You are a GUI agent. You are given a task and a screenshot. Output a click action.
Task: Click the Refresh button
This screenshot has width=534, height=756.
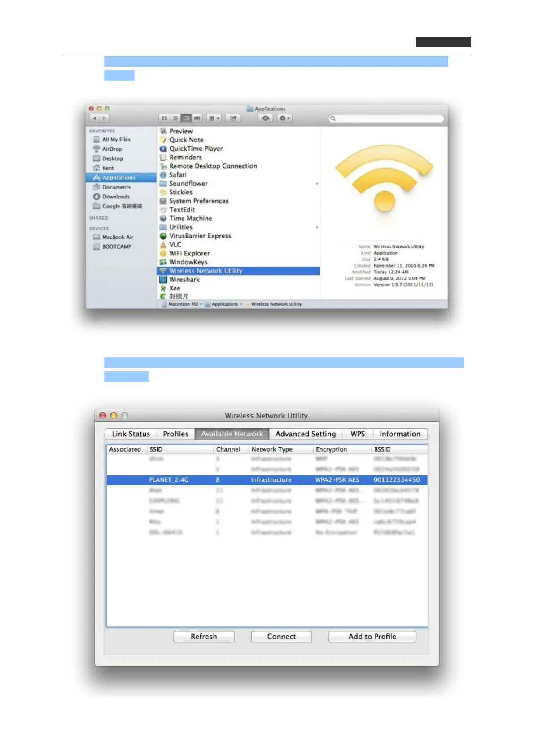tap(204, 637)
